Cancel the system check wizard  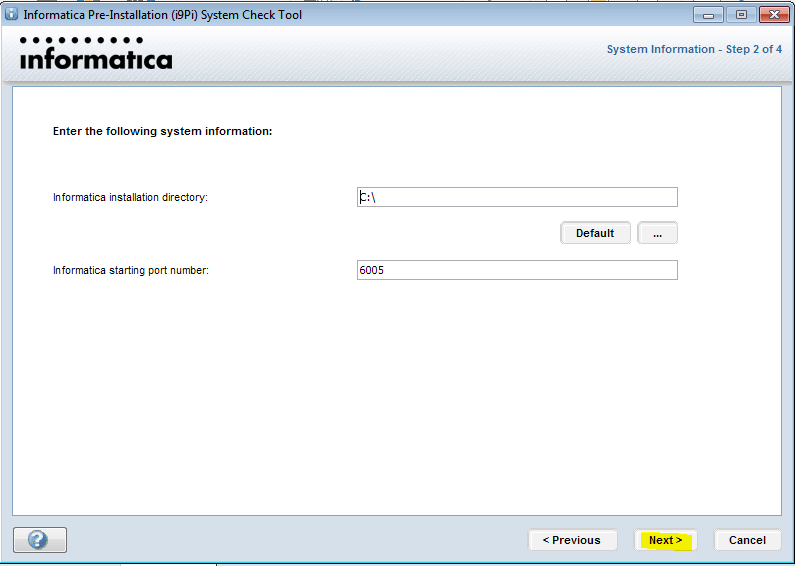[x=747, y=540]
